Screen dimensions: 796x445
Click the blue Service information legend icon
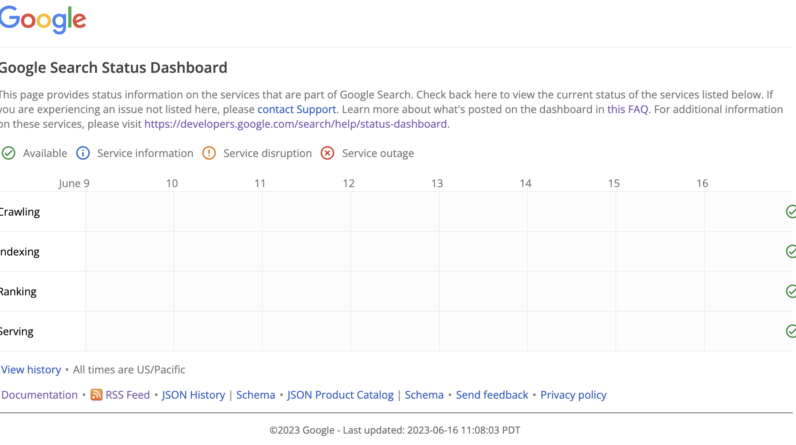pos(84,153)
